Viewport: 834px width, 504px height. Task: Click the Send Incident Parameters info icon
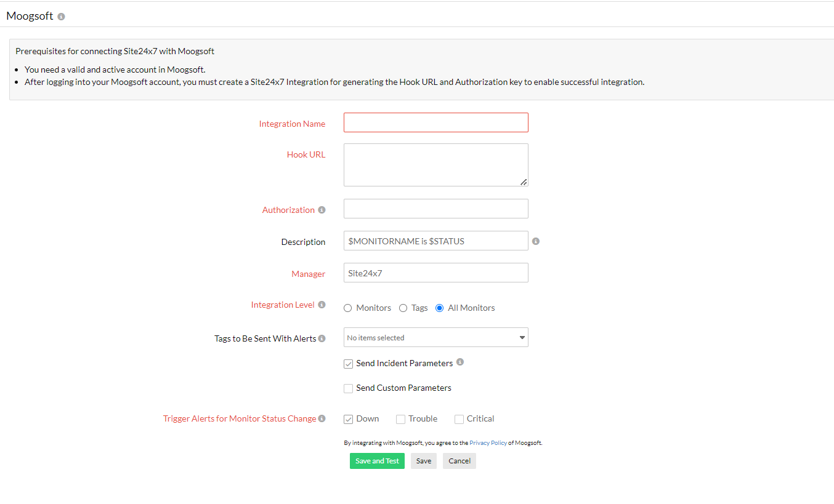(x=460, y=362)
